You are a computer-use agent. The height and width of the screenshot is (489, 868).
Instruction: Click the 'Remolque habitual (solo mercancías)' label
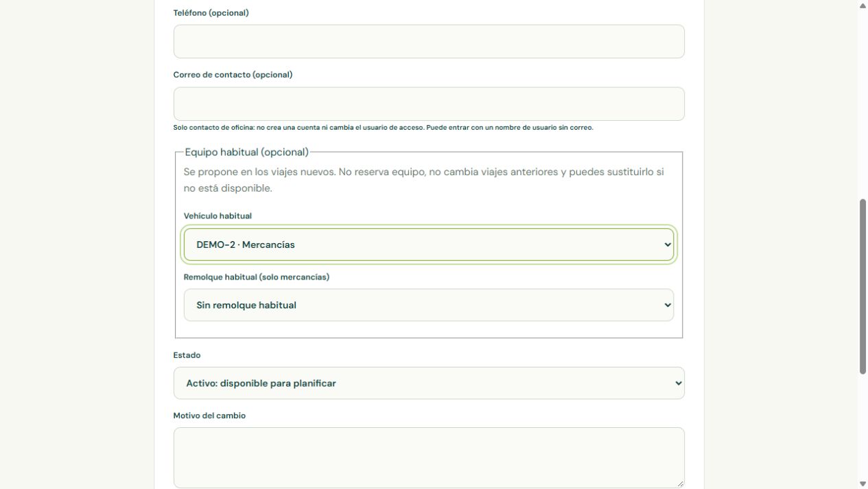tap(257, 277)
